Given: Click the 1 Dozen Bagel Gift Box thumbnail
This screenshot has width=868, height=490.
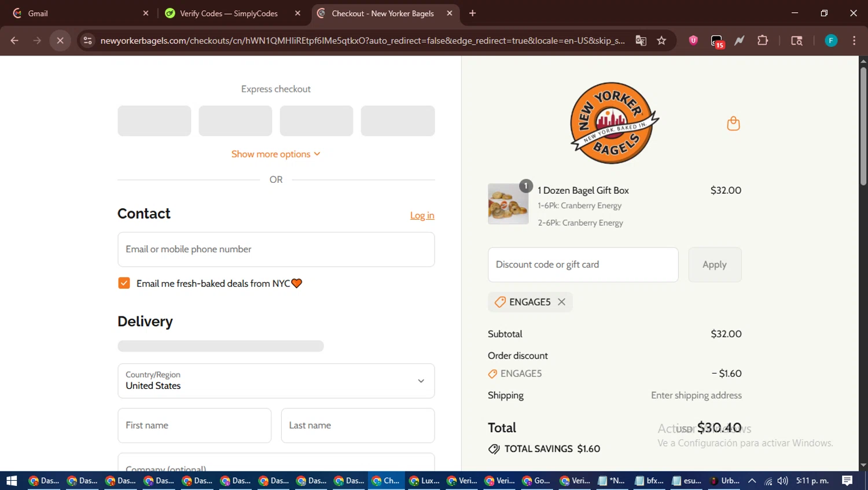Looking at the screenshot, I should point(508,204).
